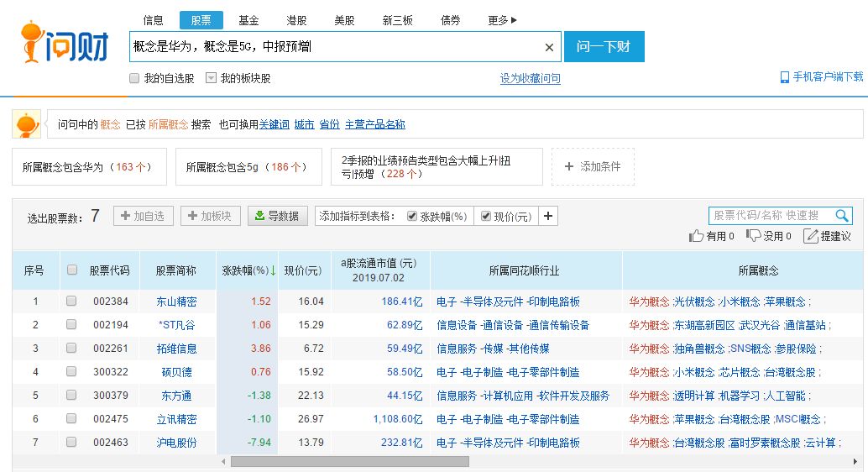Switch to 股票 tab
The image size is (868, 472).
pyautogui.click(x=201, y=20)
